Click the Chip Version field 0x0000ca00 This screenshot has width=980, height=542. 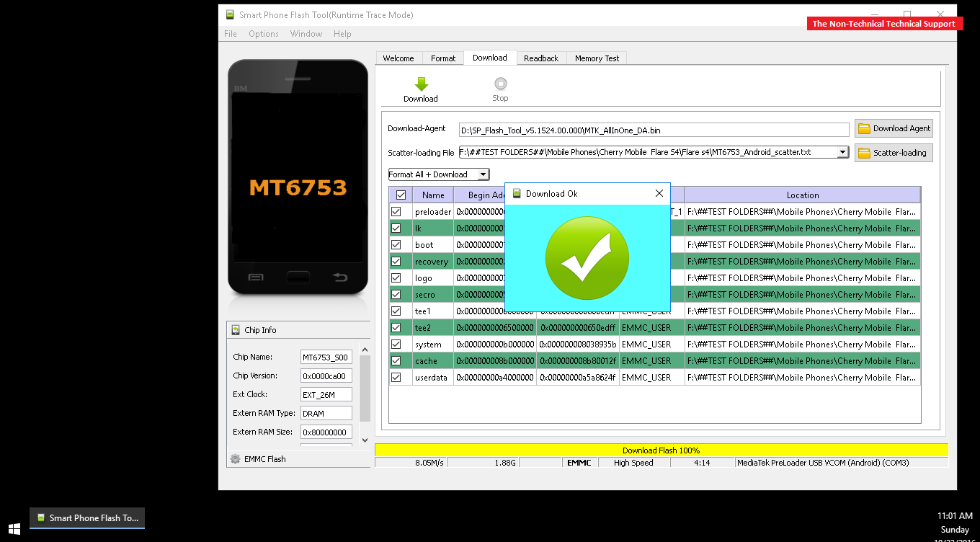(326, 376)
